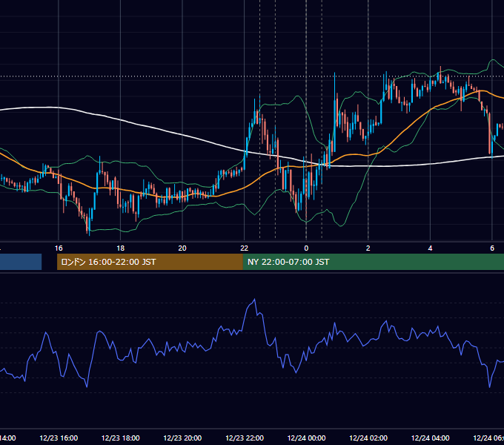Select the 18 label on the upper time axis
Viewport: 504px width, 445px height.
(x=121, y=248)
